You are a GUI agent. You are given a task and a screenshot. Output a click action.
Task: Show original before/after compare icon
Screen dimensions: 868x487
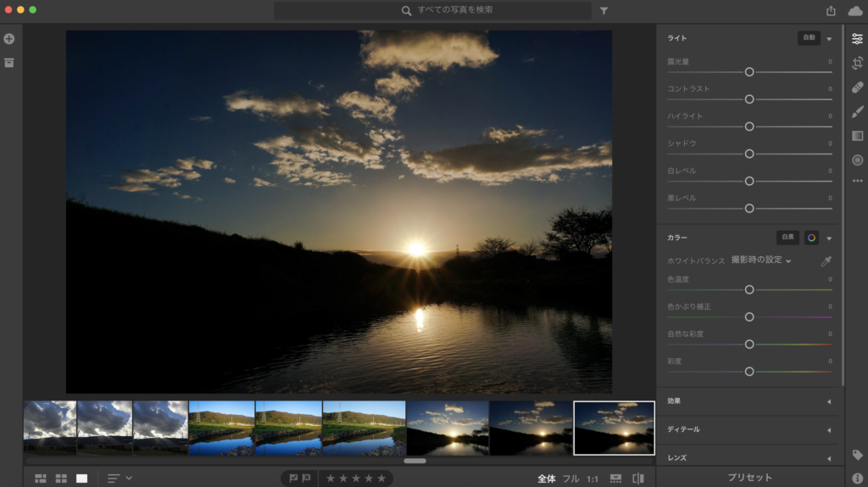(x=638, y=479)
